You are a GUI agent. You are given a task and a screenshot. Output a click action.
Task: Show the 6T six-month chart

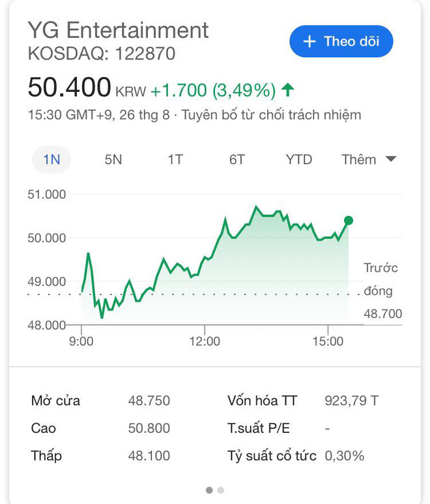(237, 160)
